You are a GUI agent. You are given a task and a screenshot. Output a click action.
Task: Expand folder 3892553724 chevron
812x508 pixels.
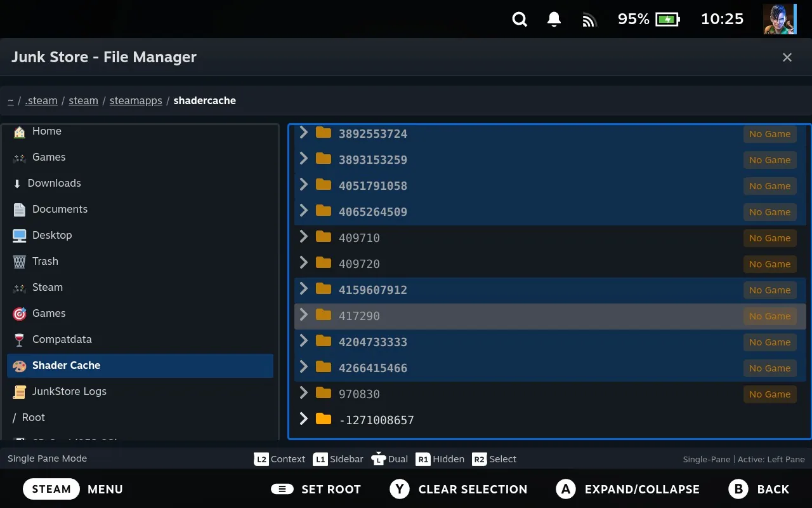pyautogui.click(x=304, y=132)
